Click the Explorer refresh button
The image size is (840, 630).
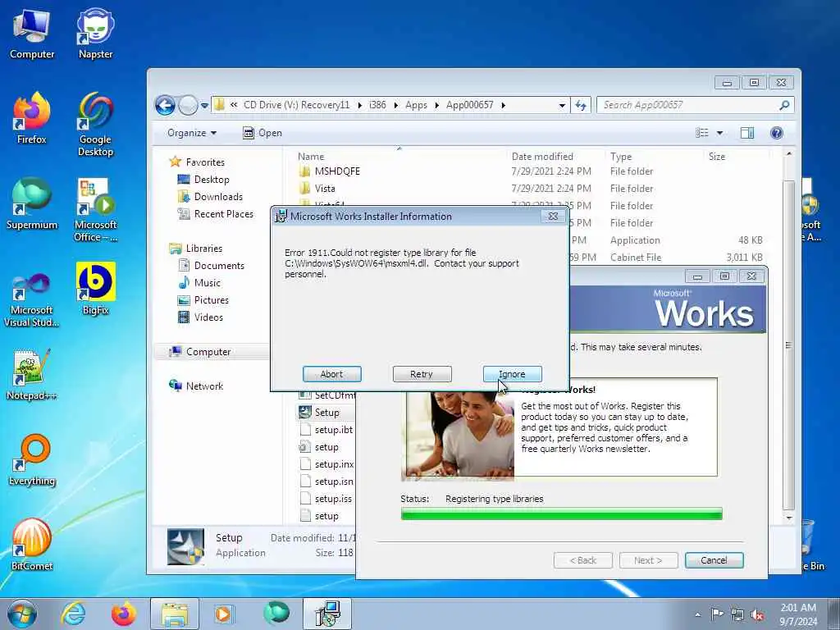(581, 106)
